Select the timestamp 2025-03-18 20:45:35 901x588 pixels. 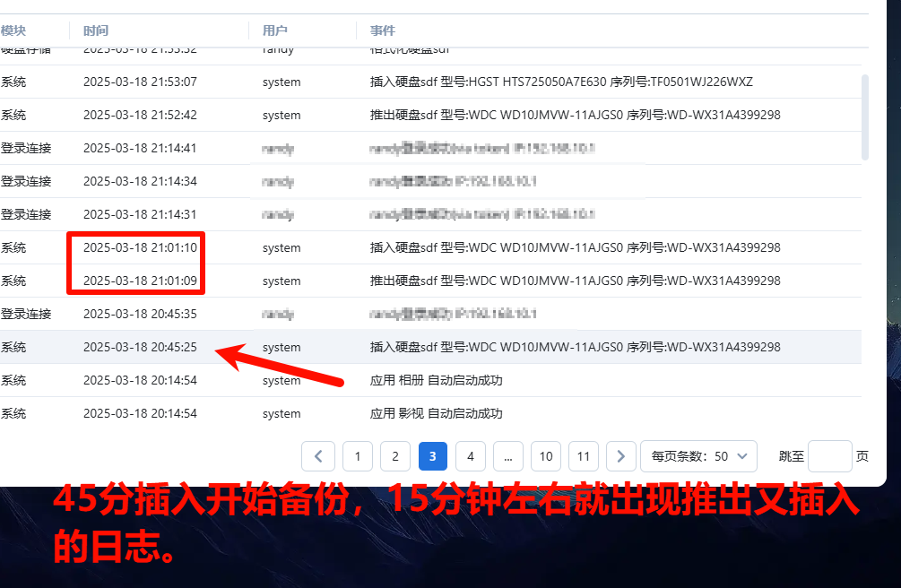140,314
